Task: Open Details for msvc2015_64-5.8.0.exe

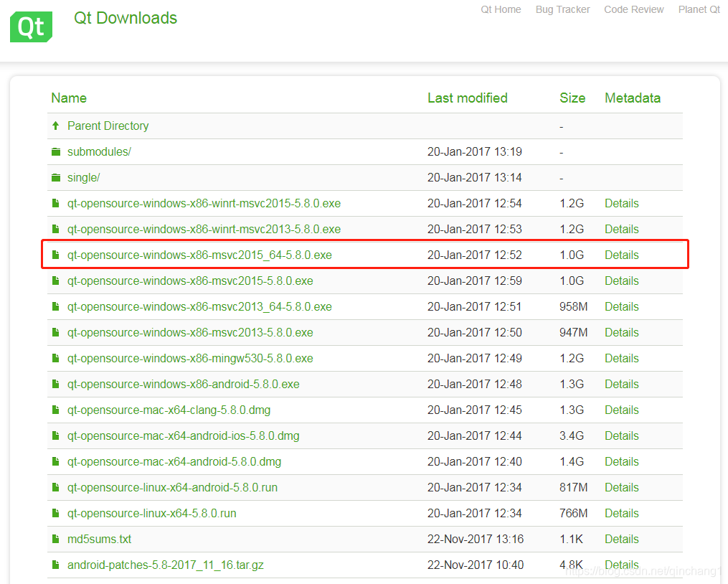Action: 621,255
